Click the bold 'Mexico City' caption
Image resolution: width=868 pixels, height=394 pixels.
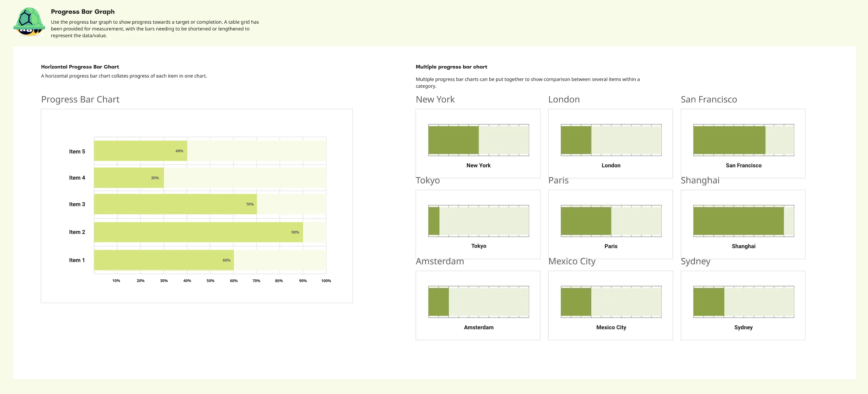(611, 327)
